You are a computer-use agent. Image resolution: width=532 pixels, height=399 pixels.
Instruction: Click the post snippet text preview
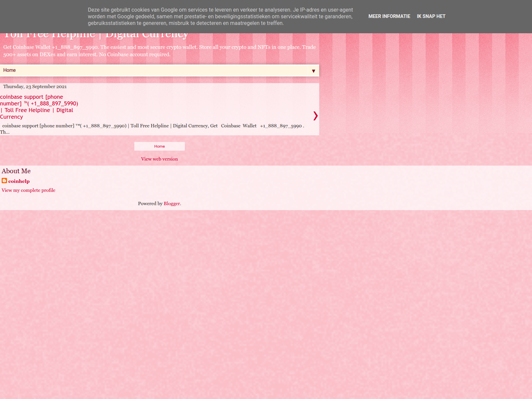(153, 126)
